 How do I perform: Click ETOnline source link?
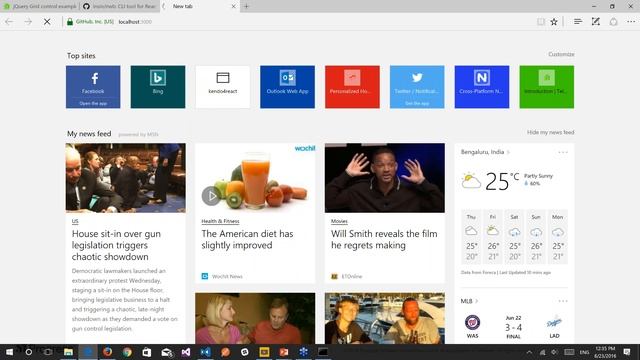click(x=351, y=276)
